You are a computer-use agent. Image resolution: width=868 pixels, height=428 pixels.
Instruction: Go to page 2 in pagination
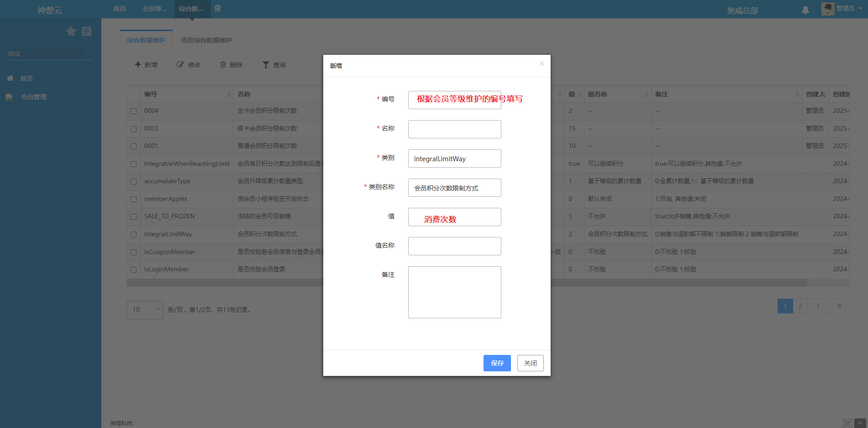(800, 306)
